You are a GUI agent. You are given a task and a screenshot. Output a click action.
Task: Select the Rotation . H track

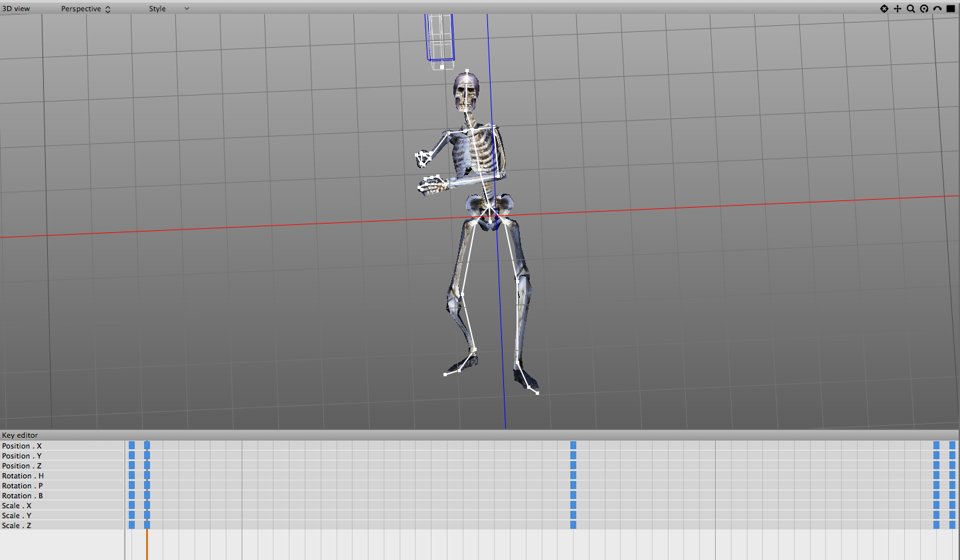[x=23, y=476]
